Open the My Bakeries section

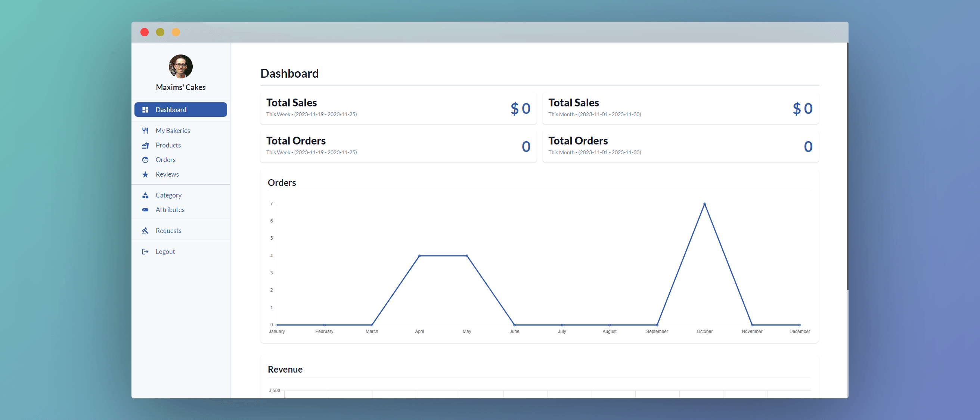[173, 130]
